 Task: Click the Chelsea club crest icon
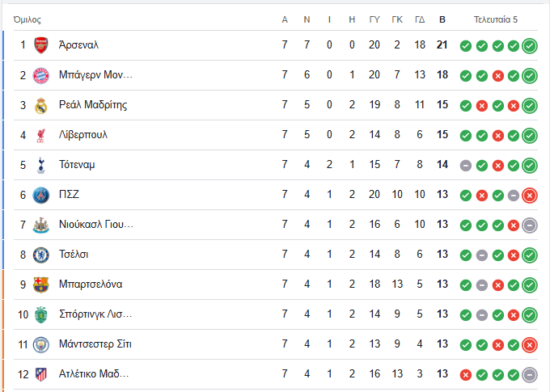pyautogui.click(x=41, y=255)
